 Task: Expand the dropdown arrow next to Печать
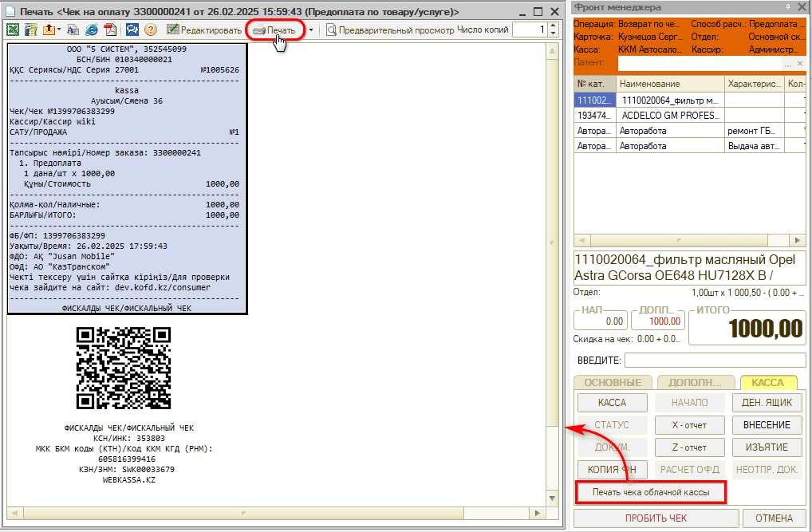tap(311, 30)
